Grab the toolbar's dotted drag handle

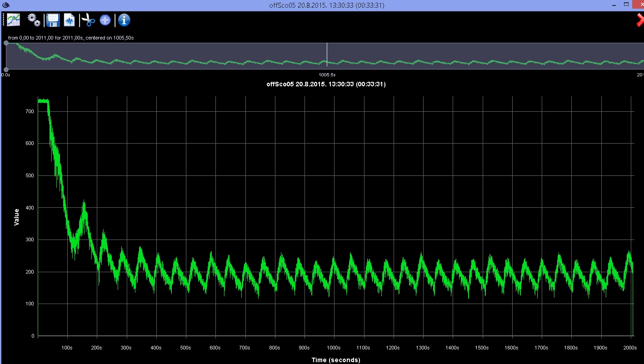[x=3, y=20]
